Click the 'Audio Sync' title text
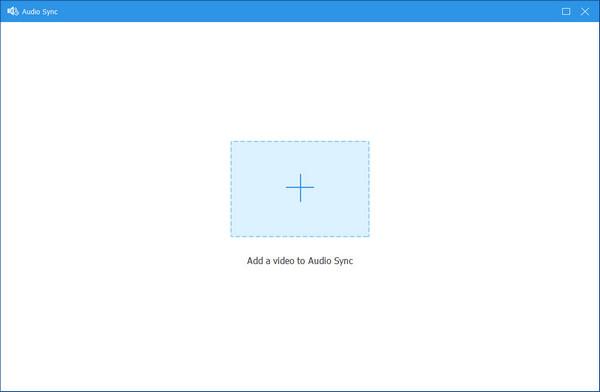This screenshot has height=392, width=600. (x=40, y=12)
